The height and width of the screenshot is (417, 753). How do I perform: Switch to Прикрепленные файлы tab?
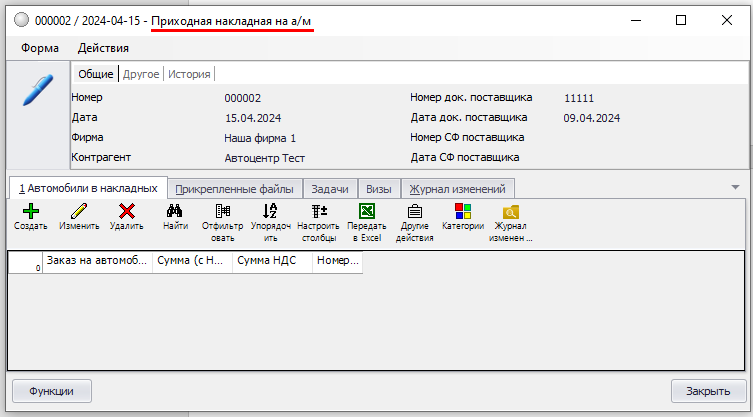(234, 188)
